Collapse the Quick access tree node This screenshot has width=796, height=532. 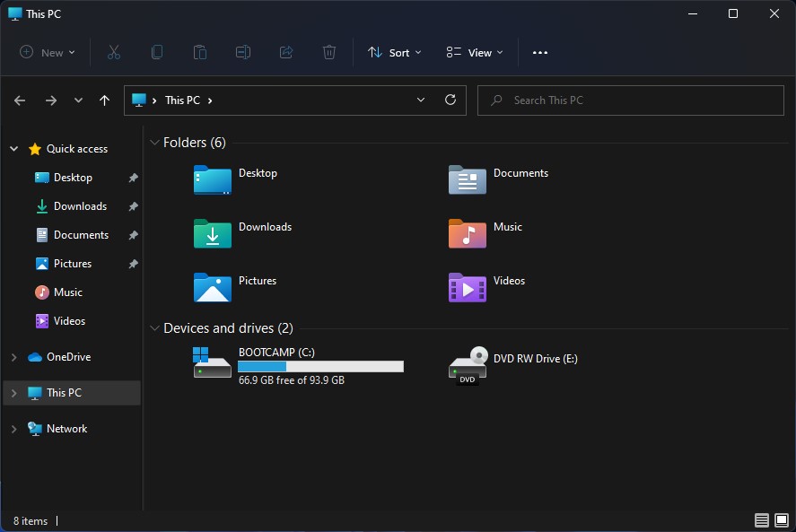[x=14, y=149]
